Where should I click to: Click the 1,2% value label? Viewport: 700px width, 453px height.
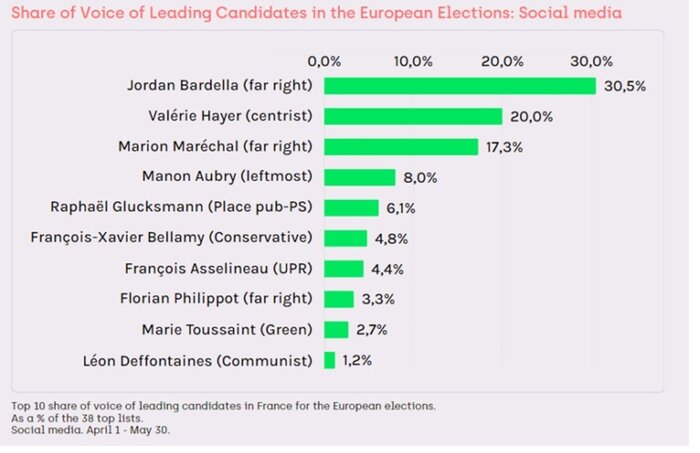pyautogui.click(x=359, y=360)
